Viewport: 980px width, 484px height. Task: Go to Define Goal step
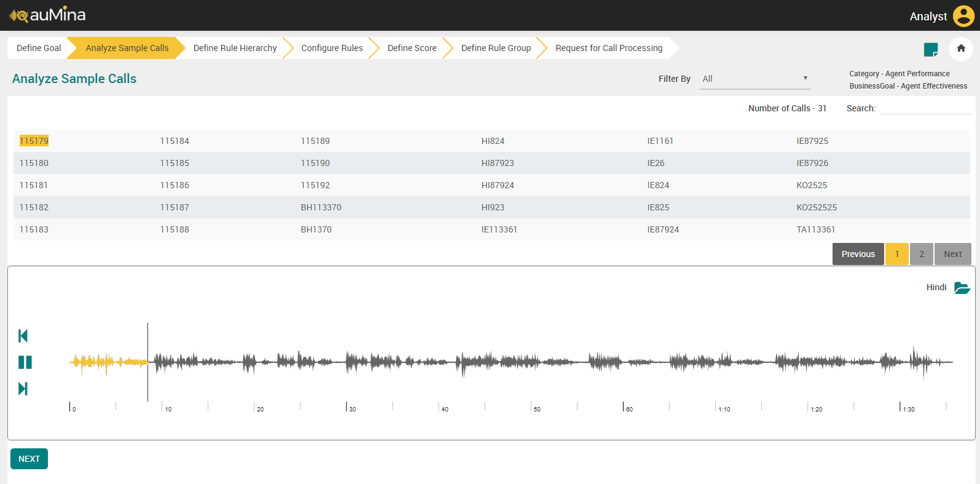(x=39, y=48)
